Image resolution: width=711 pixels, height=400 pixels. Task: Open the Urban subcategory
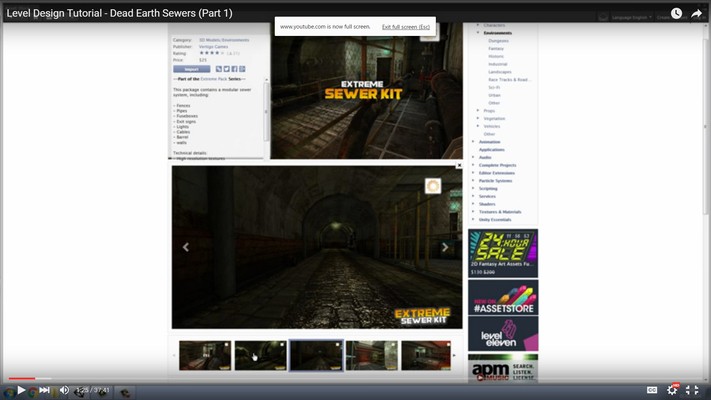pyautogui.click(x=494, y=95)
